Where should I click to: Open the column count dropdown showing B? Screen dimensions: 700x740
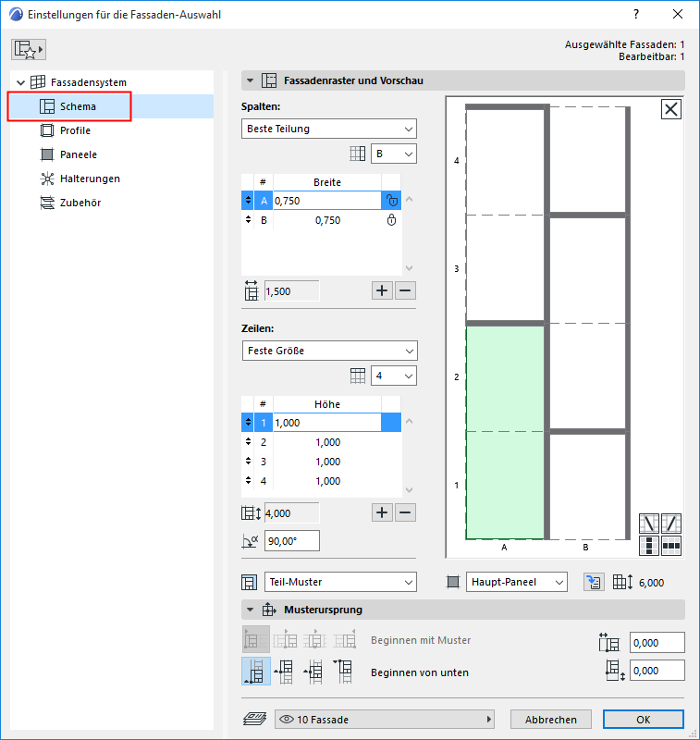pos(394,154)
